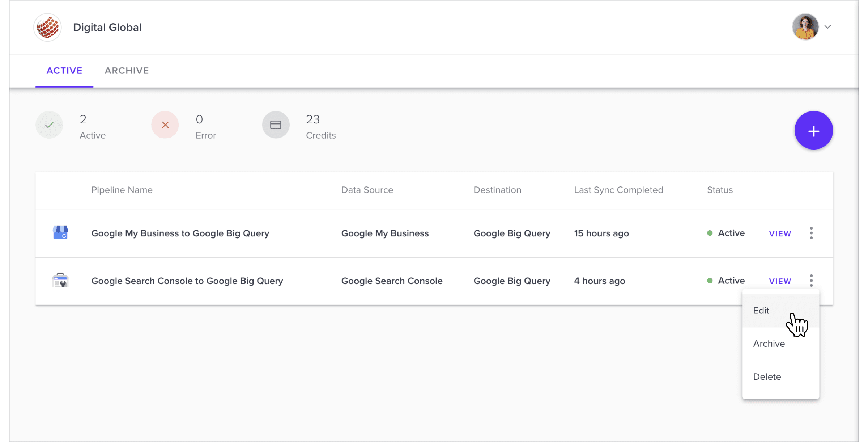Open the user profile avatar
868x442 pixels.
click(805, 27)
